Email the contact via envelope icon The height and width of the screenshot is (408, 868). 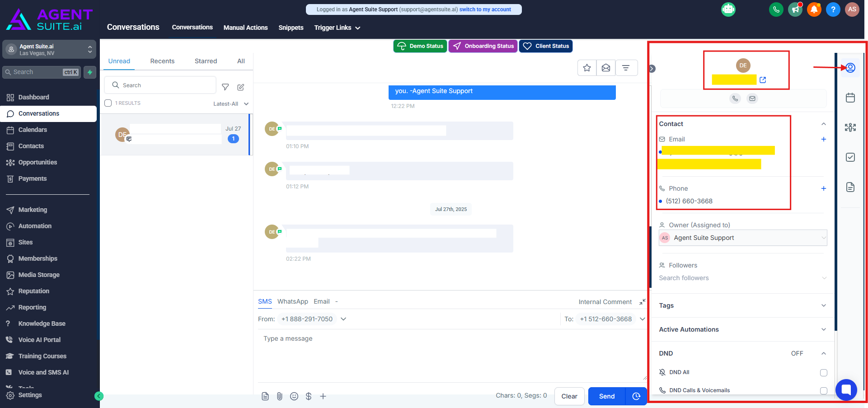752,98
